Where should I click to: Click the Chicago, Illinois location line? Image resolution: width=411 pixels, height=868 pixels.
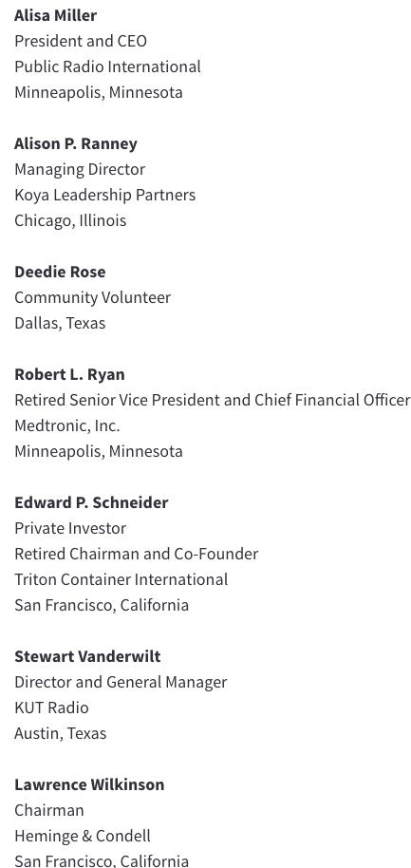click(x=70, y=221)
